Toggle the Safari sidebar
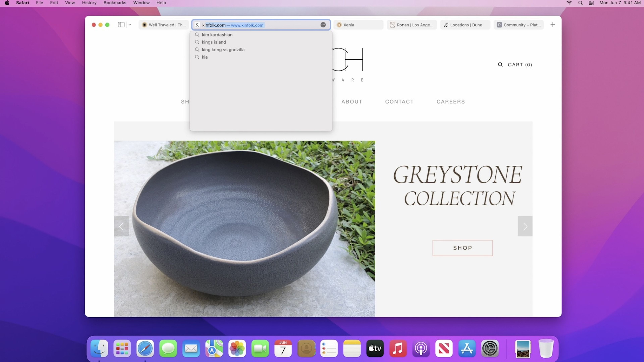Image resolution: width=644 pixels, height=362 pixels. click(x=121, y=25)
